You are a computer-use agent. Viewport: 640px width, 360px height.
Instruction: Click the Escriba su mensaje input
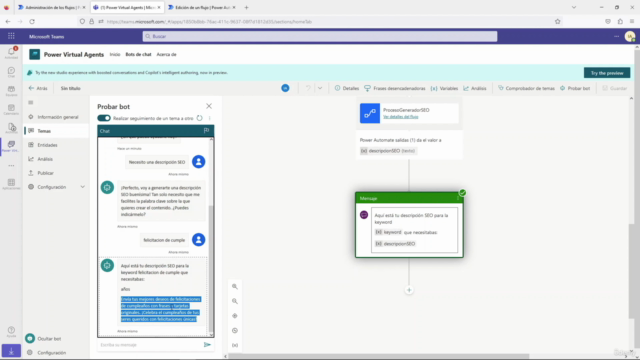click(150, 345)
